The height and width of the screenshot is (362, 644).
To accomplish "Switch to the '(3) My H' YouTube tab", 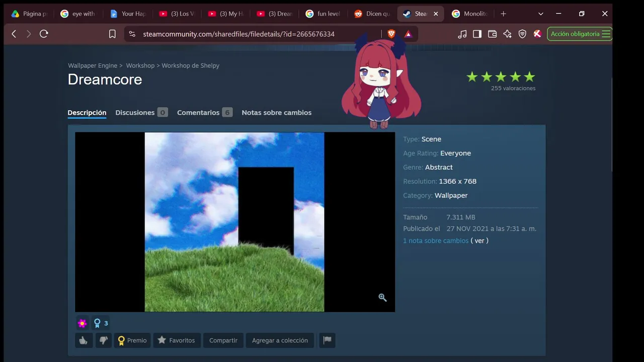I will tap(226, 14).
